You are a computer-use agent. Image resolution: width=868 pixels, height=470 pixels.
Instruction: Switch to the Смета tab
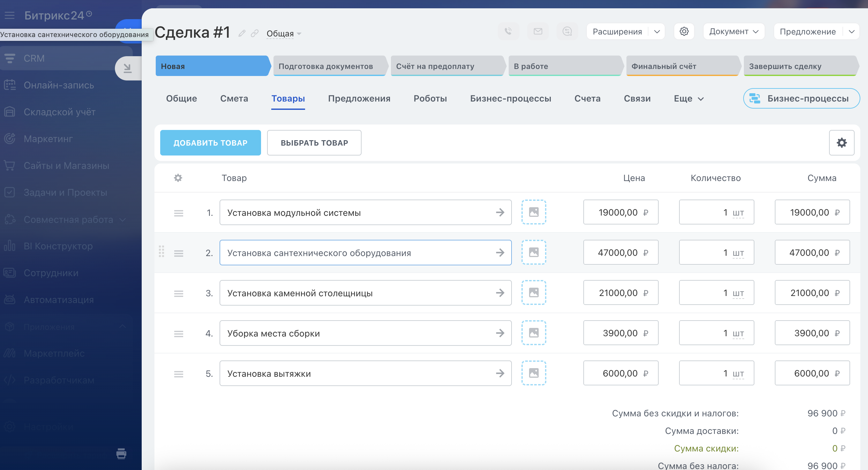[234, 98]
